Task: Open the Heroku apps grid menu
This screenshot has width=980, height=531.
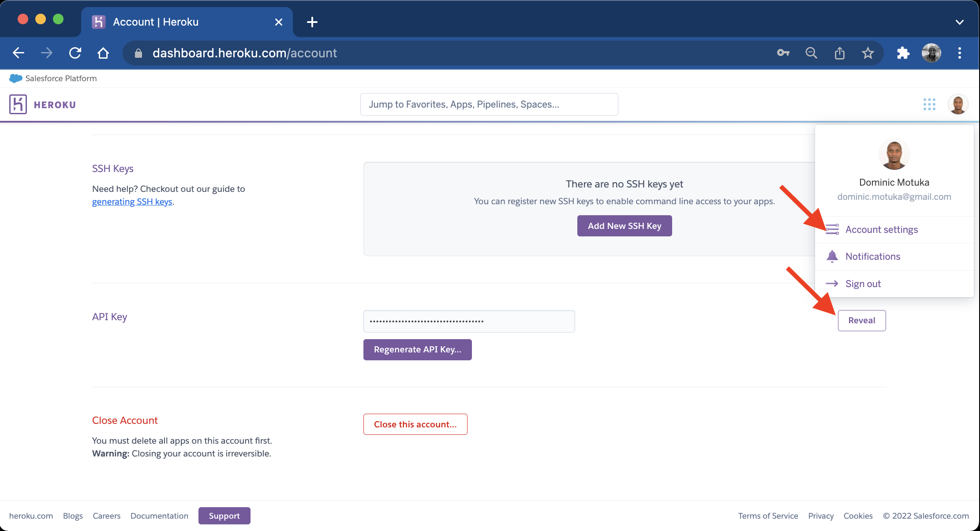Action: coord(929,104)
